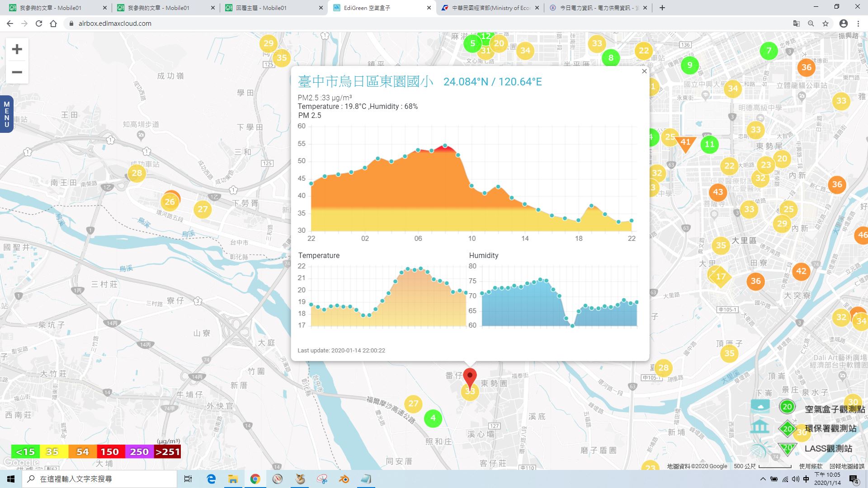Open Google Translate page icon
The image size is (868, 488).
(797, 23)
